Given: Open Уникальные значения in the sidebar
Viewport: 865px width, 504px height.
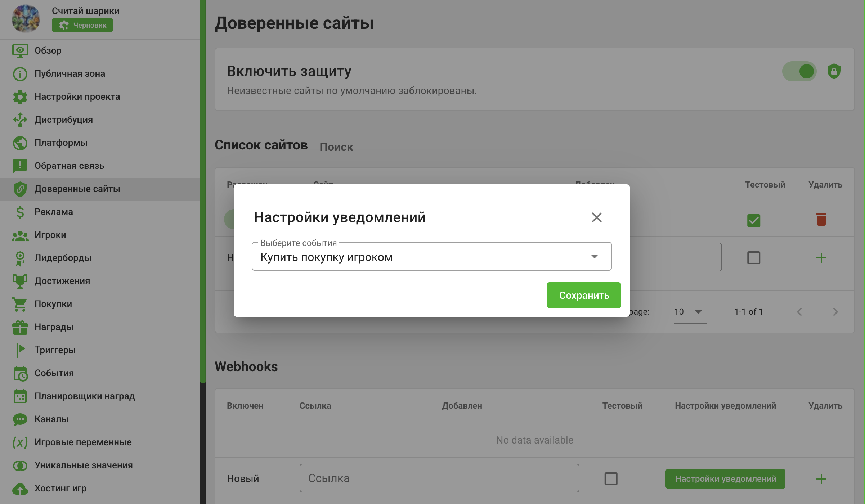Looking at the screenshot, I should tap(100, 465).
